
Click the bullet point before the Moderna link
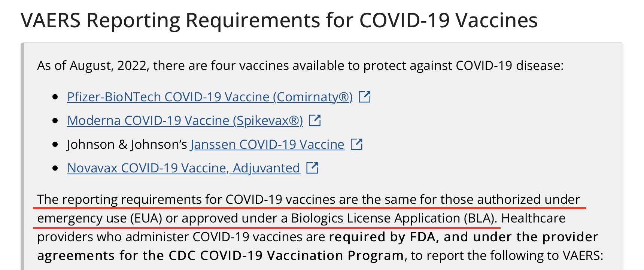[55, 120]
